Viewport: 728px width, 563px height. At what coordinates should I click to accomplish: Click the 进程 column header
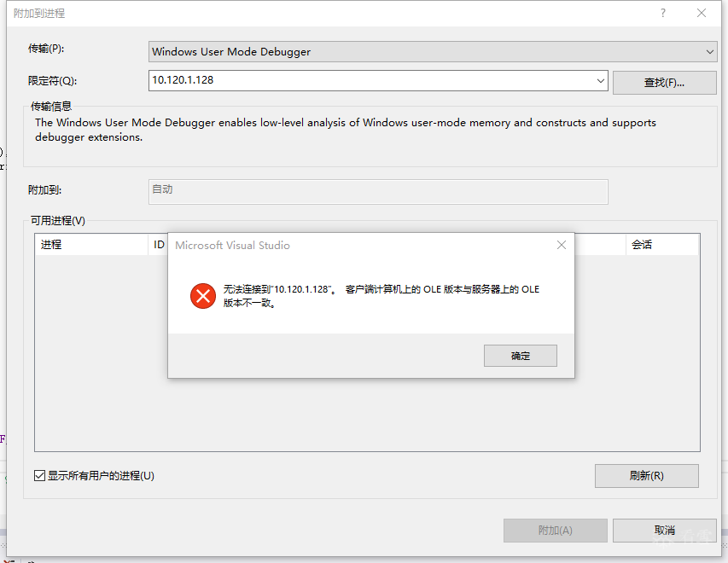91,245
